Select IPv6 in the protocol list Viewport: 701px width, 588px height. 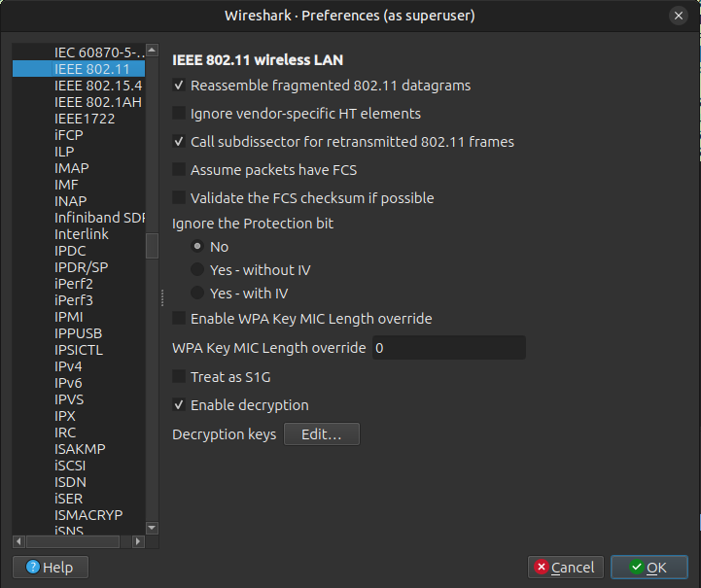[68, 383]
